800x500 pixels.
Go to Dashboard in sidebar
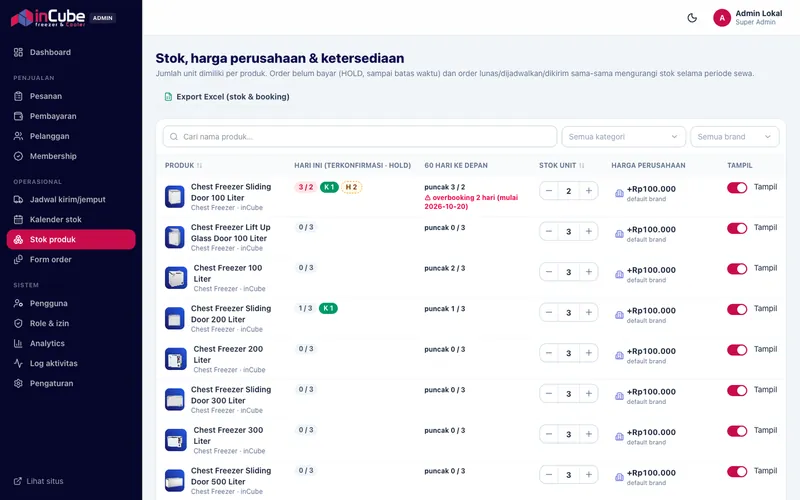(x=71, y=52)
